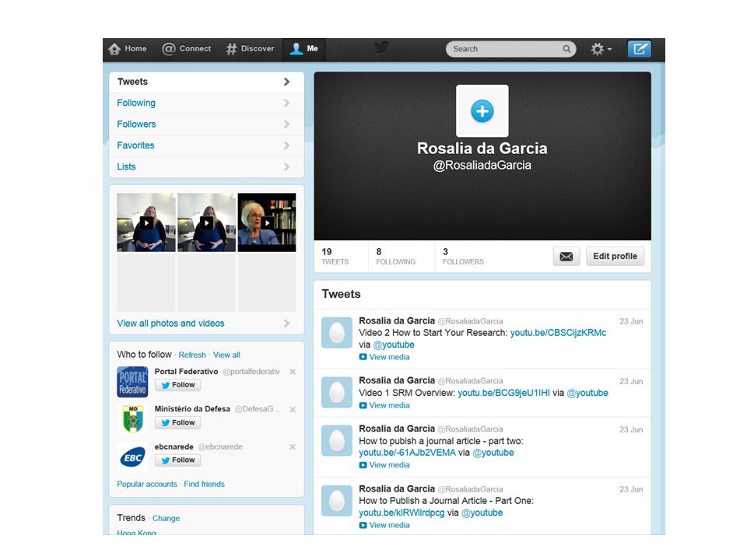Screen dimensions: 747x560
Task: Open the Following list in the sidebar
Action: click(207, 103)
